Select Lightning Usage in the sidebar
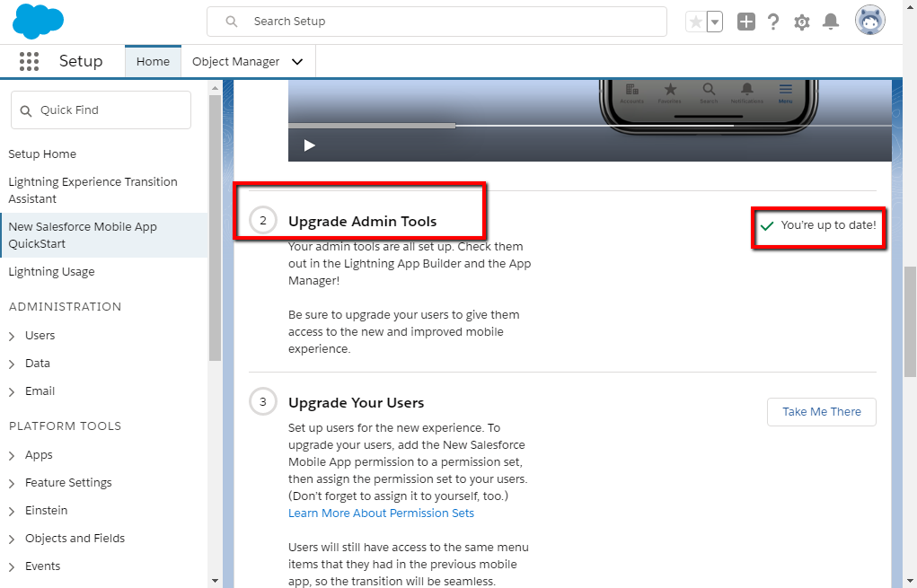Screen dimensions: 917x588 pyautogui.click(x=51, y=272)
